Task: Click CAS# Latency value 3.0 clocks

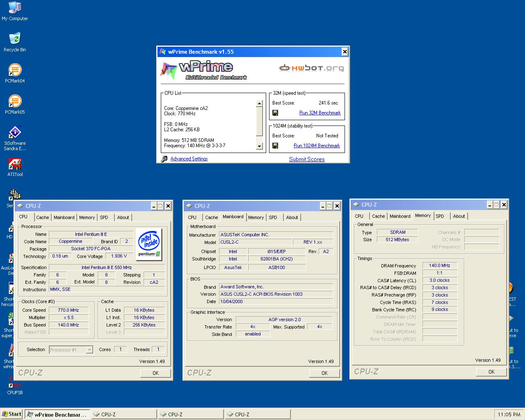Action: pyautogui.click(x=440, y=280)
